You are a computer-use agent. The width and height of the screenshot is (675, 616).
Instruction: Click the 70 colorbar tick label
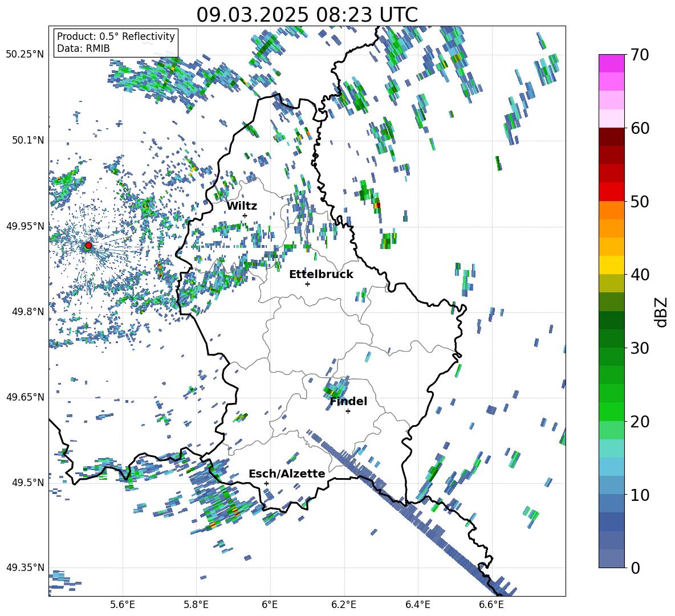[x=640, y=55]
